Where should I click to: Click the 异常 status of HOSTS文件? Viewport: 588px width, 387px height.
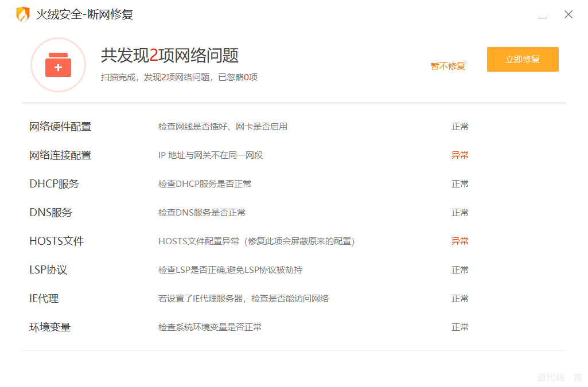[460, 241]
